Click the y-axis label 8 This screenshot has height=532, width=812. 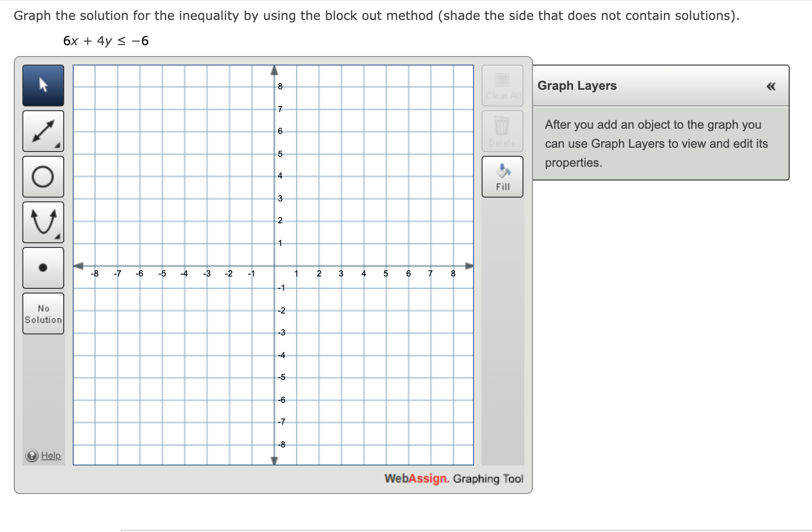click(x=280, y=86)
